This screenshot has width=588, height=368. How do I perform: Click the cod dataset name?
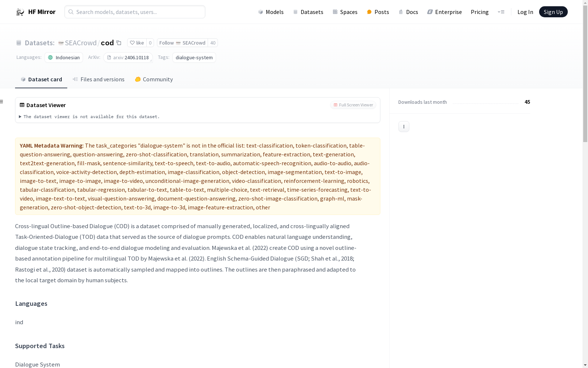click(107, 43)
